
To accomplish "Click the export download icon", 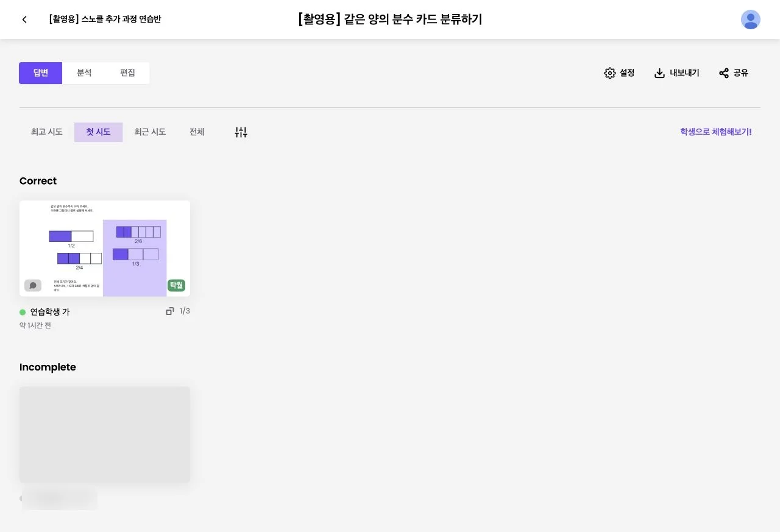I will click(x=659, y=73).
